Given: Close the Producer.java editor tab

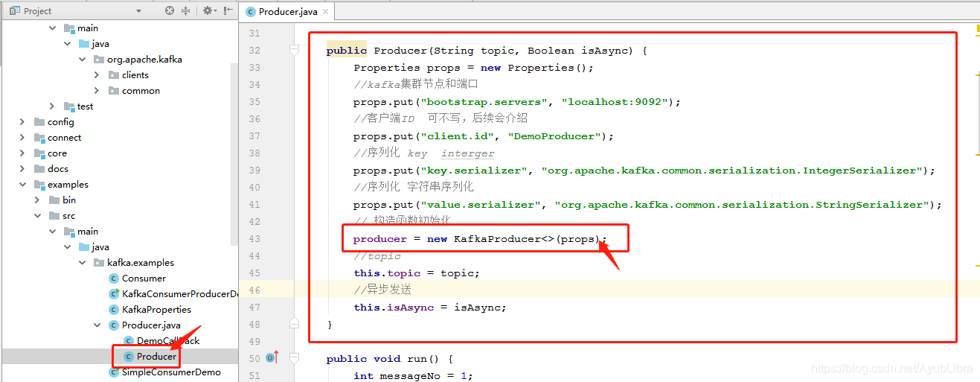Looking at the screenshot, I should [326, 12].
